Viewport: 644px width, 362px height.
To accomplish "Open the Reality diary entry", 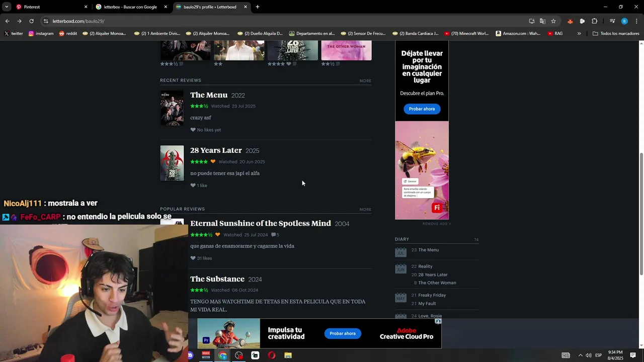I will [x=425, y=266].
